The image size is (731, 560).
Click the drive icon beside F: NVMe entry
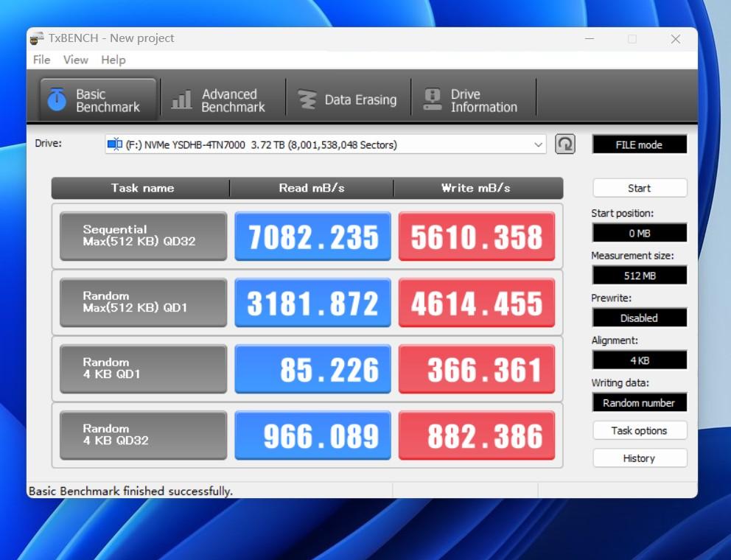pyautogui.click(x=115, y=145)
